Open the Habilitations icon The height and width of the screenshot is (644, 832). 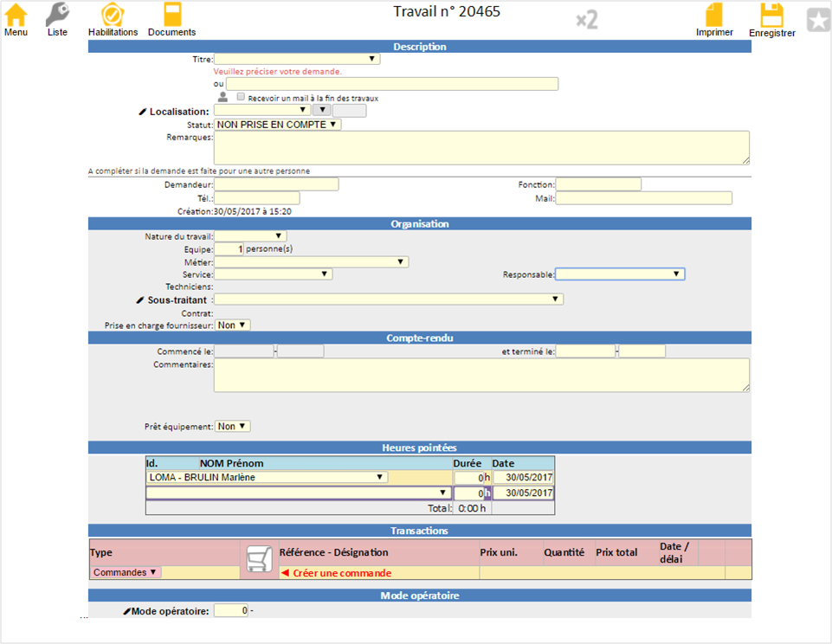point(113,15)
